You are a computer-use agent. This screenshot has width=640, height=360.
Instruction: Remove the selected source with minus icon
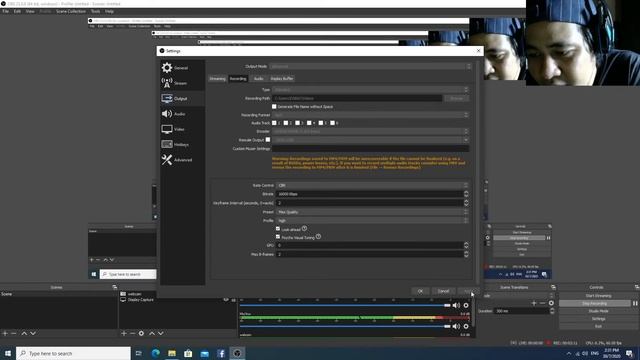click(x=132, y=333)
